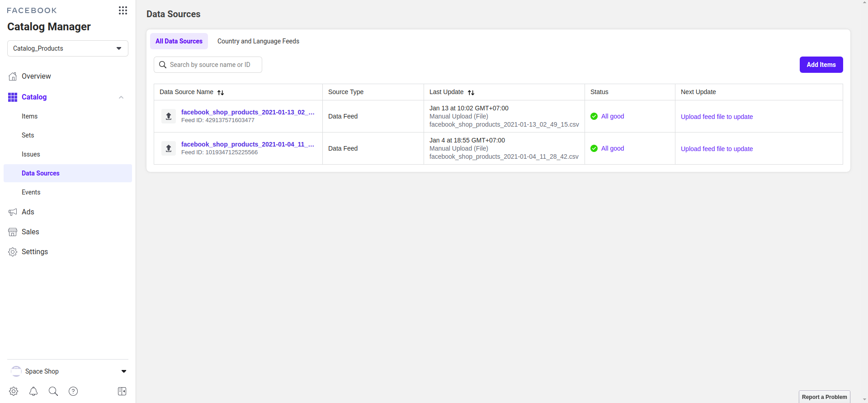
Task: Open the Catalog_Products dropdown
Action: 68,48
